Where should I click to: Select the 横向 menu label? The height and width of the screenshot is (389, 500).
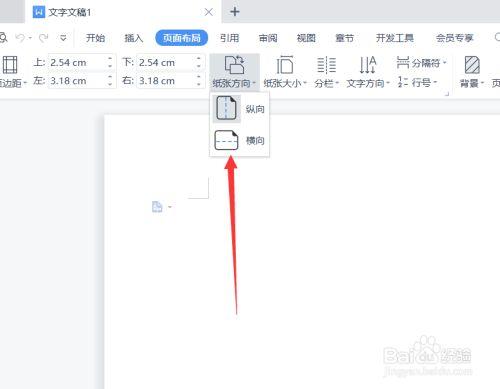tap(255, 140)
